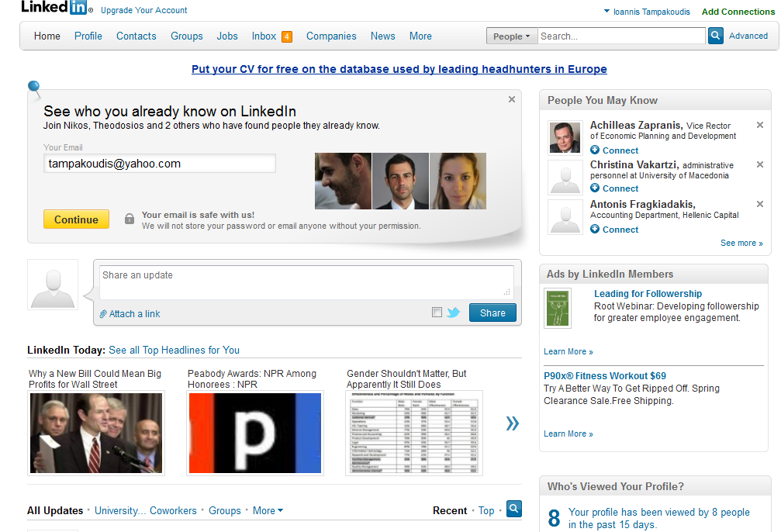This screenshot has height=532, width=781.
Task: Click the magnifier search button in navbar
Action: click(715, 36)
